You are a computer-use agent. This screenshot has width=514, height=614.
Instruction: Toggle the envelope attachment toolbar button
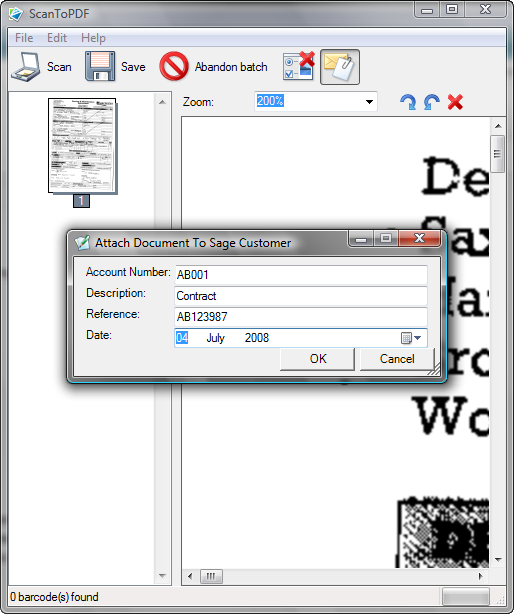pyautogui.click(x=340, y=67)
